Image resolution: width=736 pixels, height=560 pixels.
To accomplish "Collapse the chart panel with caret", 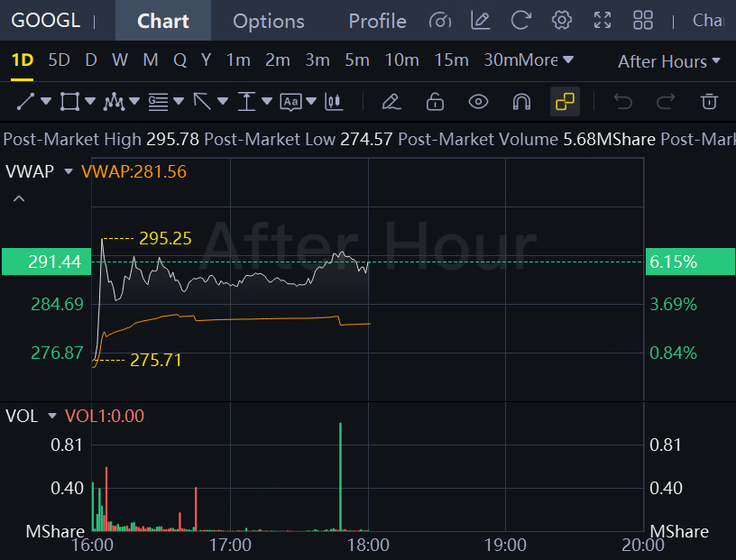I will tap(19, 198).
